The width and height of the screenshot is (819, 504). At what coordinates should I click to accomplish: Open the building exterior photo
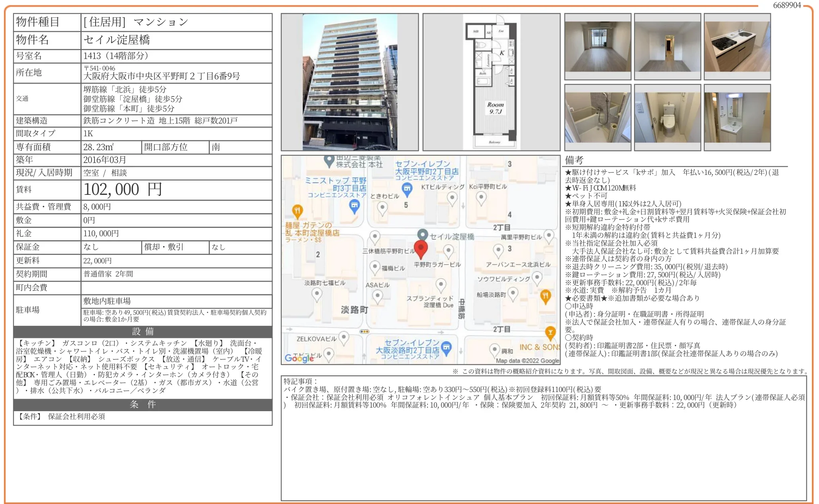pos(349,82)
